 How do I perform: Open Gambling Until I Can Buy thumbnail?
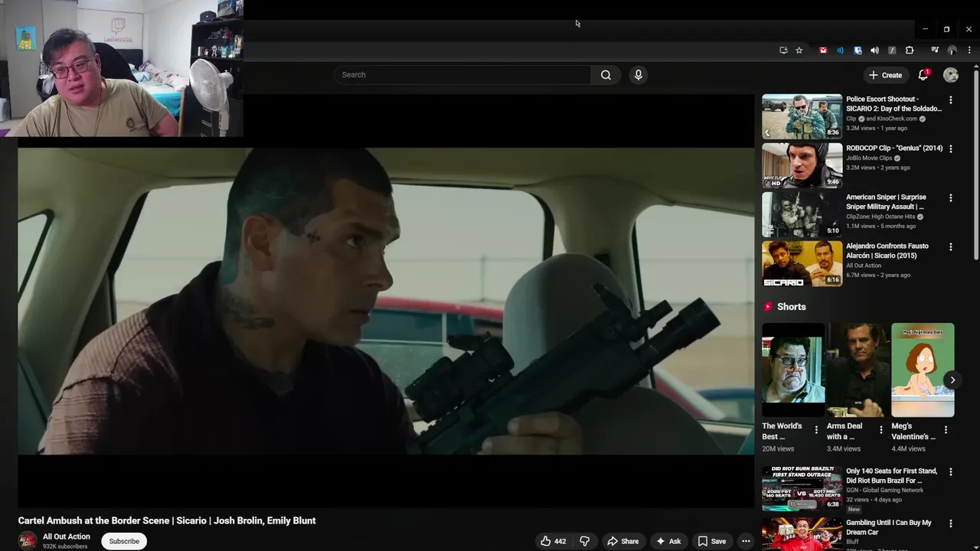[x=802, y=534]
